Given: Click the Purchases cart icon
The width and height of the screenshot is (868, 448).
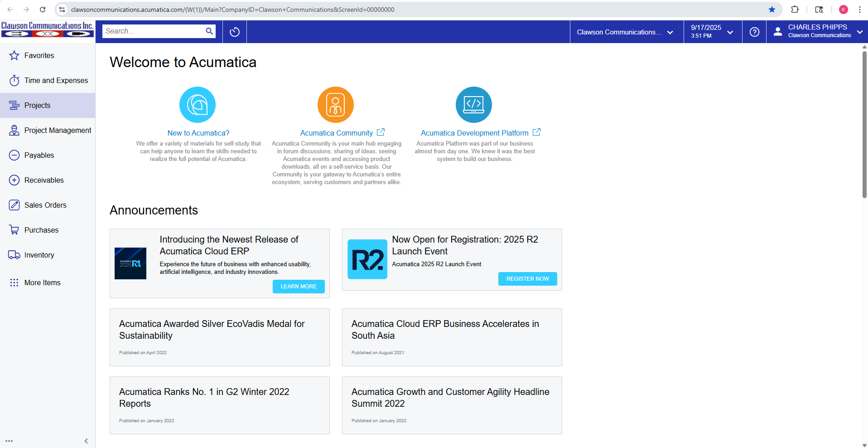Looking at the screenshot, I should [x=14, y=230].
